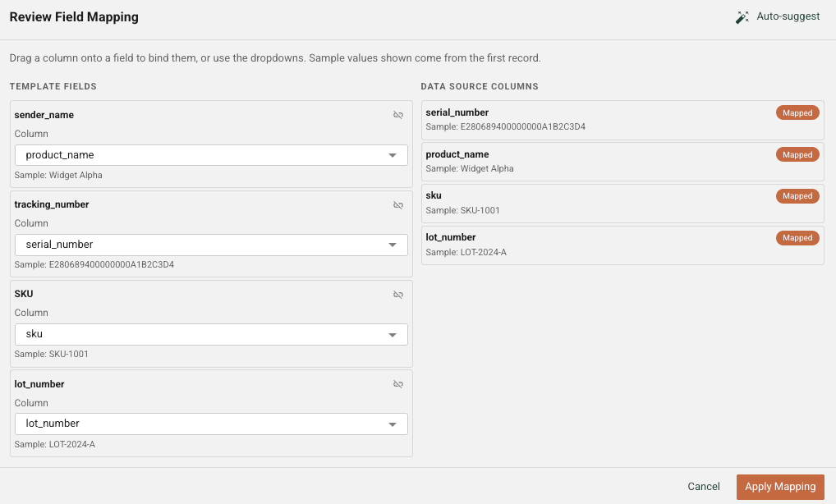The width and height of the screenshot is (836, 504).
Task: Click Mapped badge on product_name column
Action: coord(797,154)
